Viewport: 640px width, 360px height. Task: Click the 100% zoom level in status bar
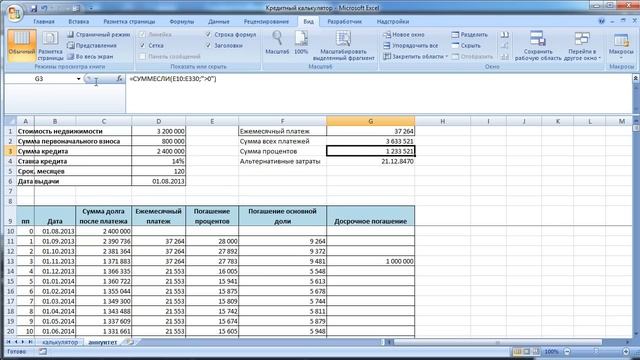coord(551,351)
